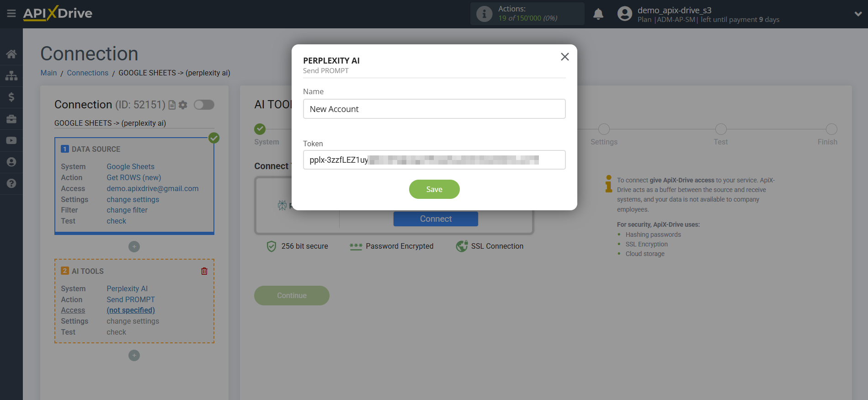Click the blue Connect button
The width and height of the screenshot is (868, 400).
pos(436,219)
